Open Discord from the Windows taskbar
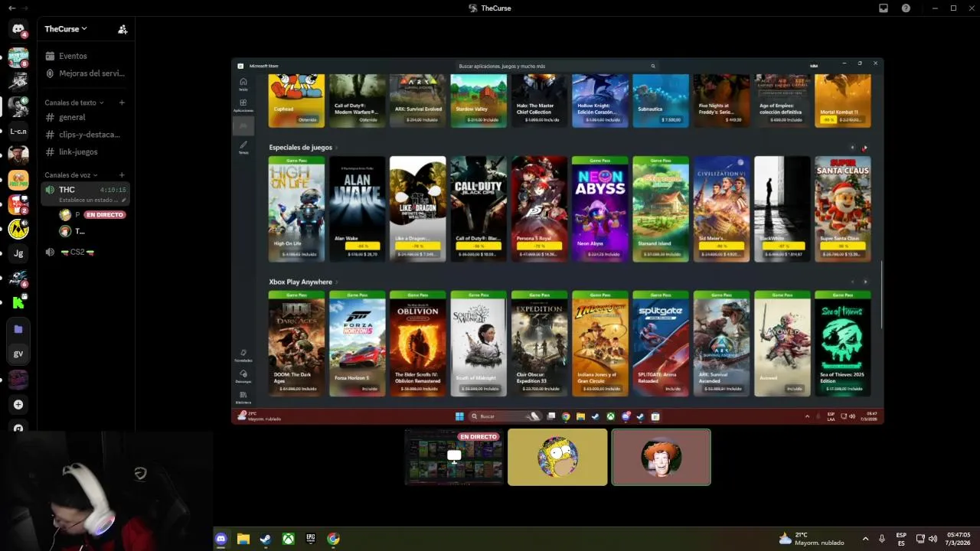 (221, 539)
